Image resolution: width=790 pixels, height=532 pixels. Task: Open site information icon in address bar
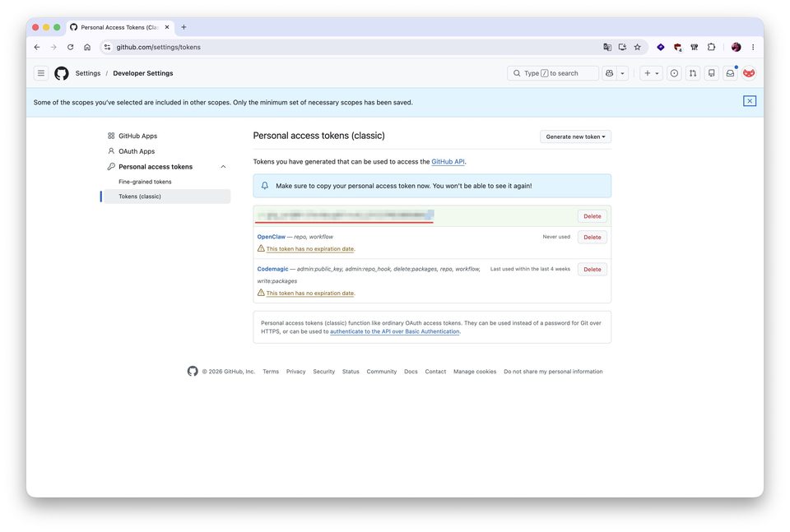107,47
